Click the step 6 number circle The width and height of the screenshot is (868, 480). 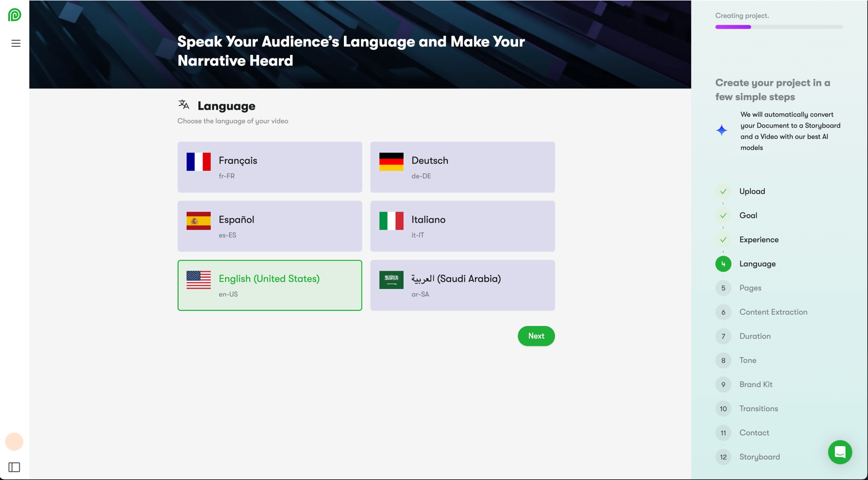point(723,312)
